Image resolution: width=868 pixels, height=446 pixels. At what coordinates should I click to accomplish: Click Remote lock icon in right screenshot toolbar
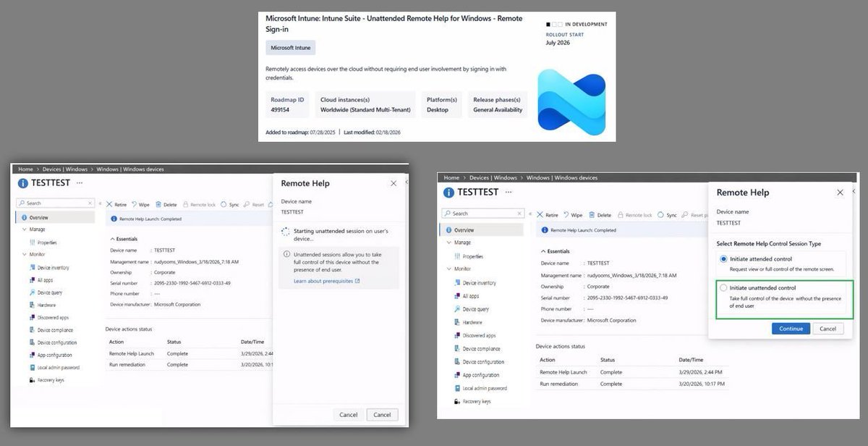(620, 215)
